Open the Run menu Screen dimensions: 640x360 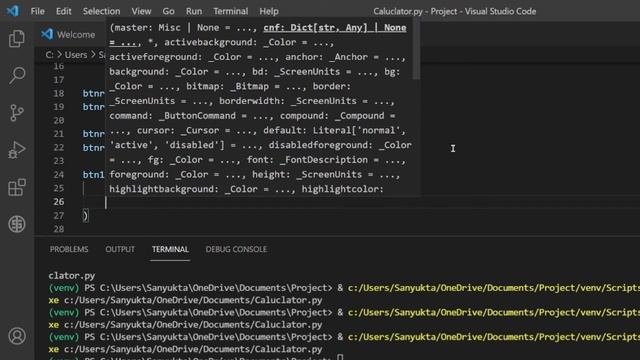(194, 11)
